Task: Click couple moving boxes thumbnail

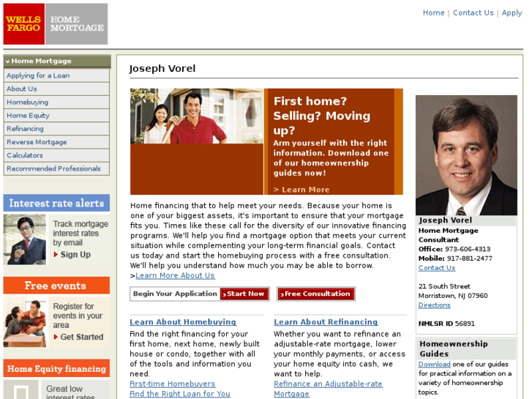Action: (25, 322)
